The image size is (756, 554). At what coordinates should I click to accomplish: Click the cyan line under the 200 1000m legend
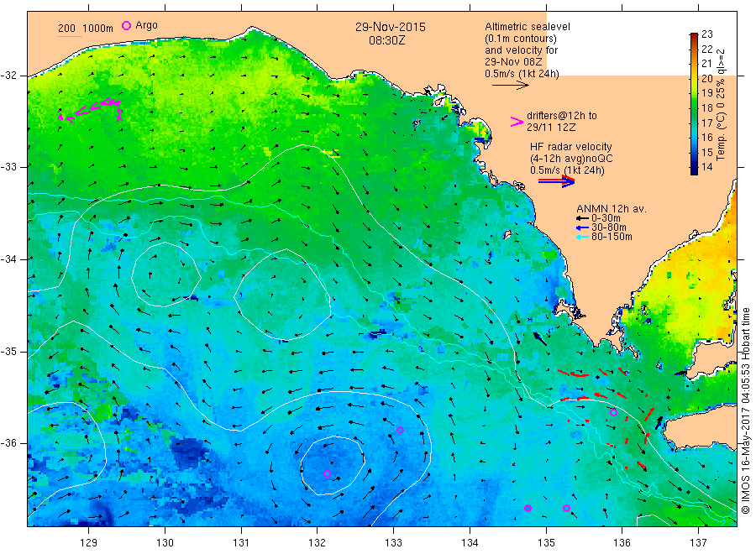coord(70,36)
